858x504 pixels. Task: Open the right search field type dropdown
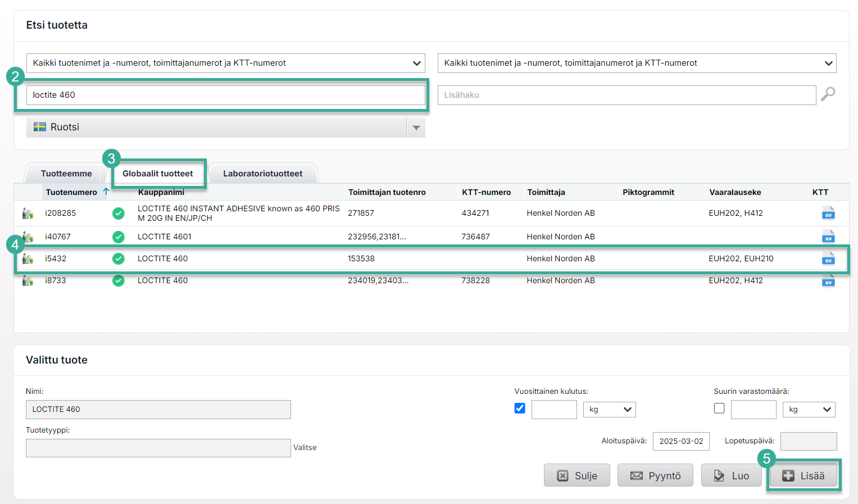pos(637,63)
